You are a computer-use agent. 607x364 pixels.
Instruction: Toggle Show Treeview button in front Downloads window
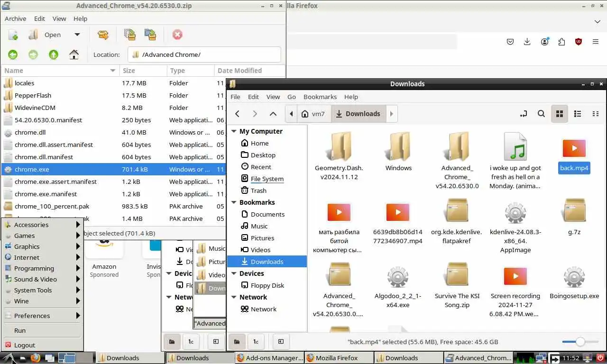coord(256,341)
